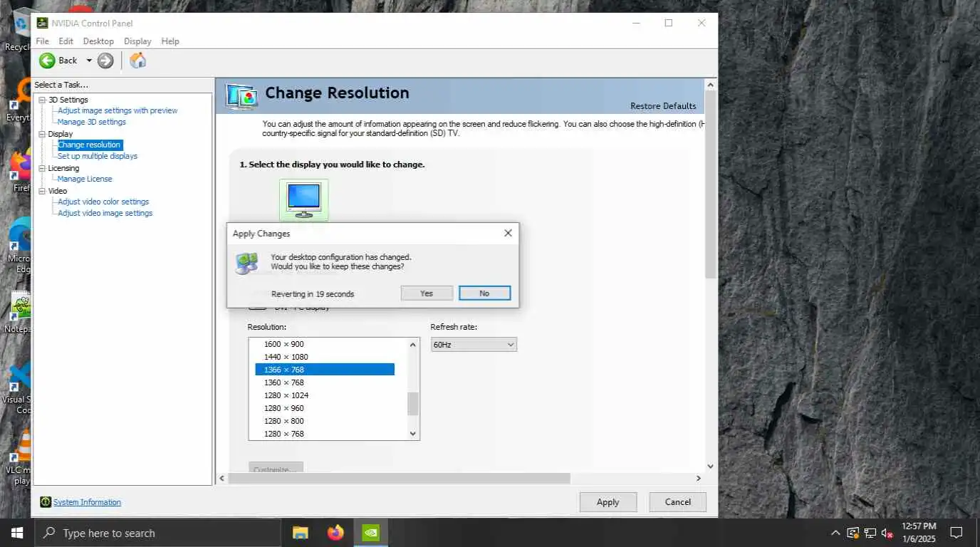
Task: Click main panel horizontal scroll left arrow
Action: pos(221,478)
